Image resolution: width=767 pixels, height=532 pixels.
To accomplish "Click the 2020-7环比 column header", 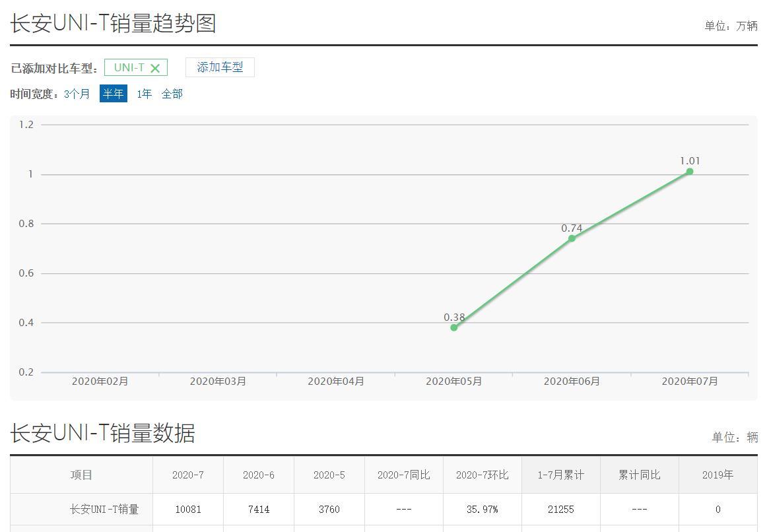I will [x=483, y=475].
